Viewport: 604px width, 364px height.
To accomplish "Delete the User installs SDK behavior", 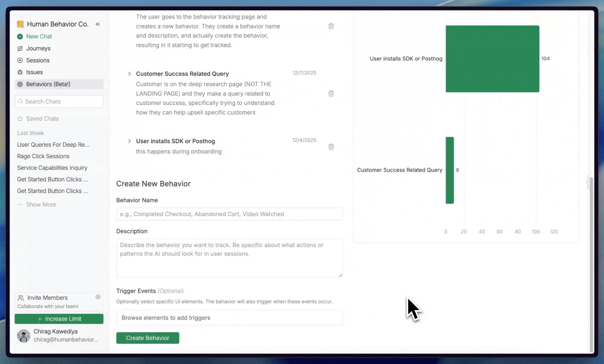I will click(331, 147).
